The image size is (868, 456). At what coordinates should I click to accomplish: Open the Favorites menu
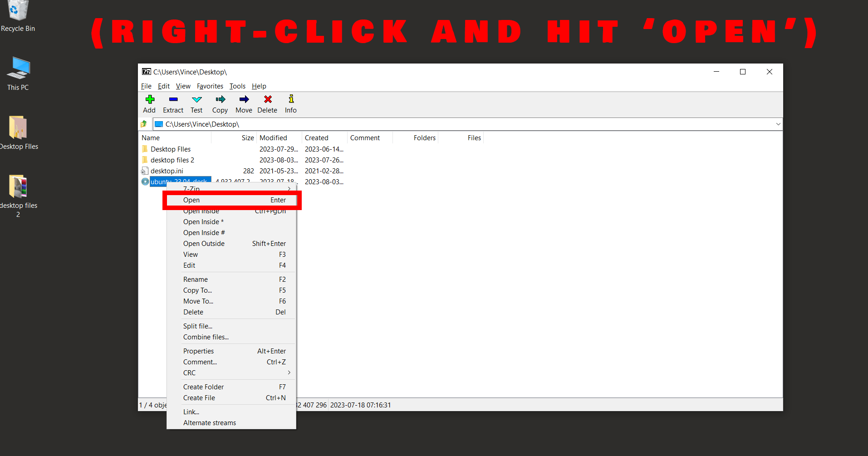click(210, 86)
